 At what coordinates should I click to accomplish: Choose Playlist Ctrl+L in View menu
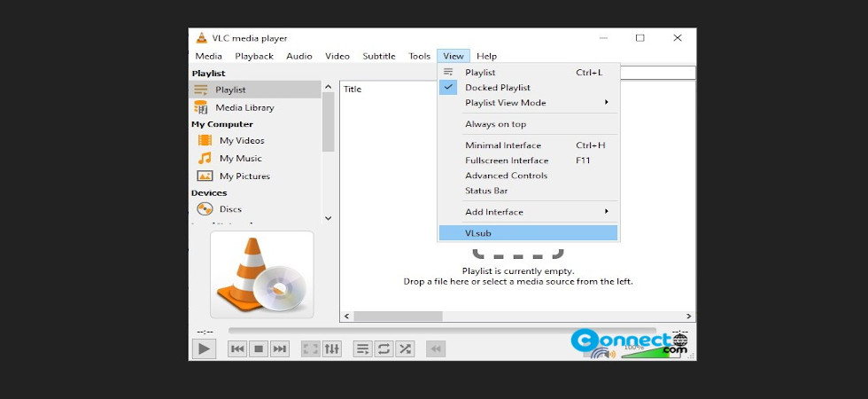point(528,73)
